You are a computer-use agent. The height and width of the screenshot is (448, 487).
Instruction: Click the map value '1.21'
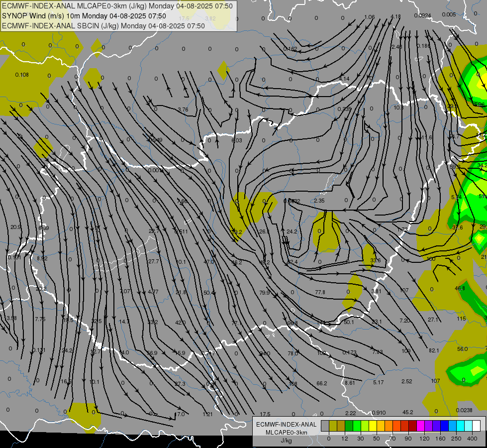click(207, 414)
